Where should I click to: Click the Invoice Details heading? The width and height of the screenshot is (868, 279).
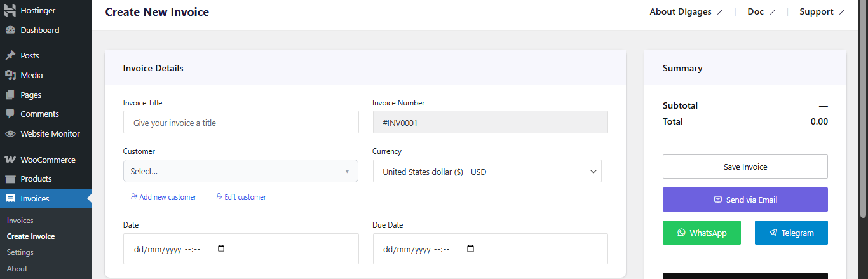(153, 68)
